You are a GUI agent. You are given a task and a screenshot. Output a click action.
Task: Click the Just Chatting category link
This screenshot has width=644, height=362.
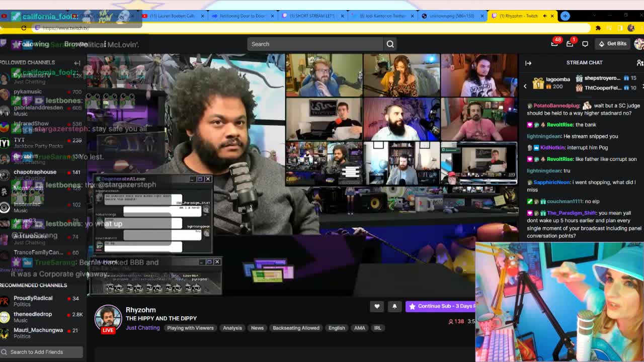(x=142, y=328)
